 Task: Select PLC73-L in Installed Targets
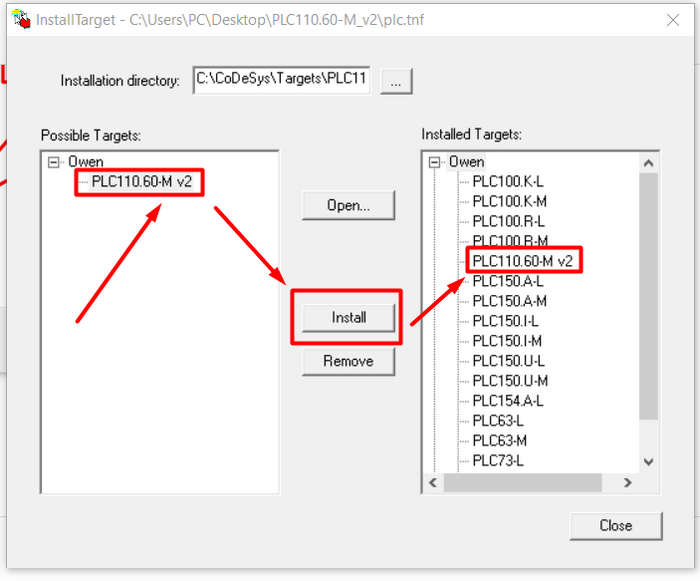[498, 460]
